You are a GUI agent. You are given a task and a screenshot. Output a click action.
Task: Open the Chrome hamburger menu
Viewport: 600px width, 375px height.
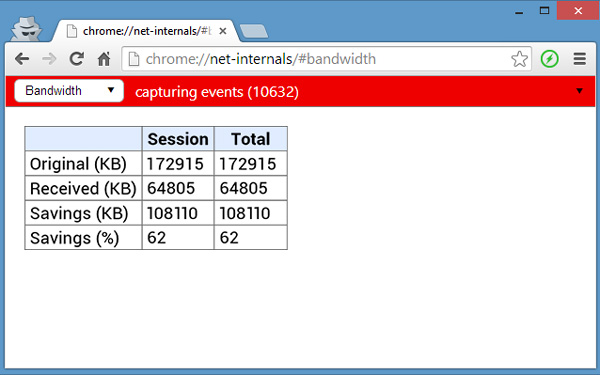pos(580,59)
